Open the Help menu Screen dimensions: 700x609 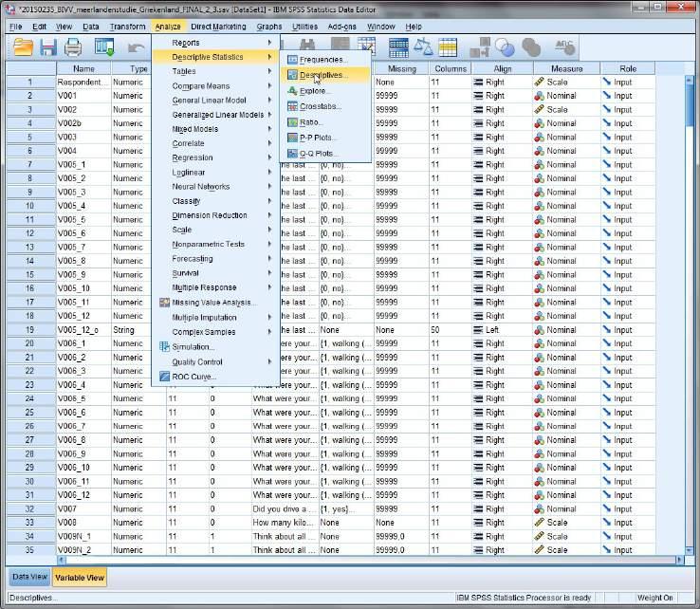(414, 27)
